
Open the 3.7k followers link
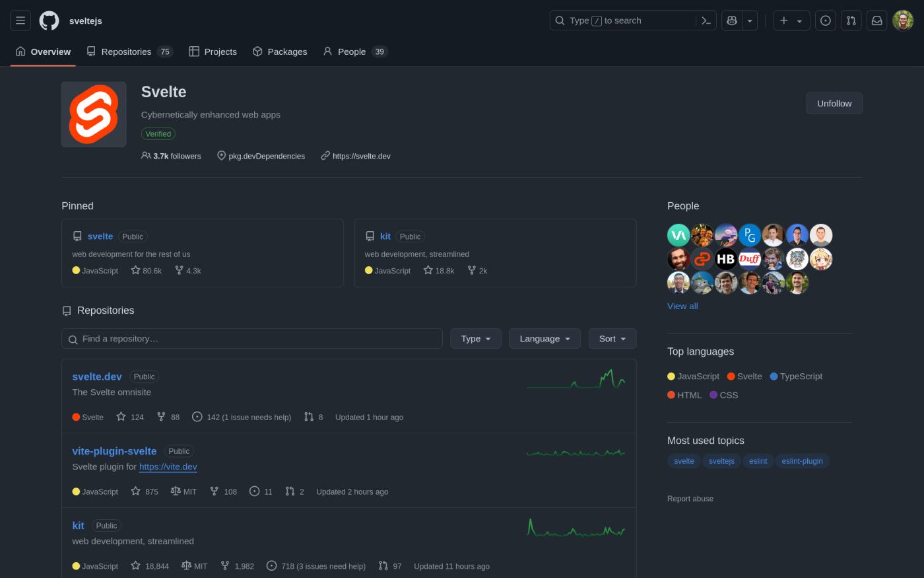coord(171,156)
